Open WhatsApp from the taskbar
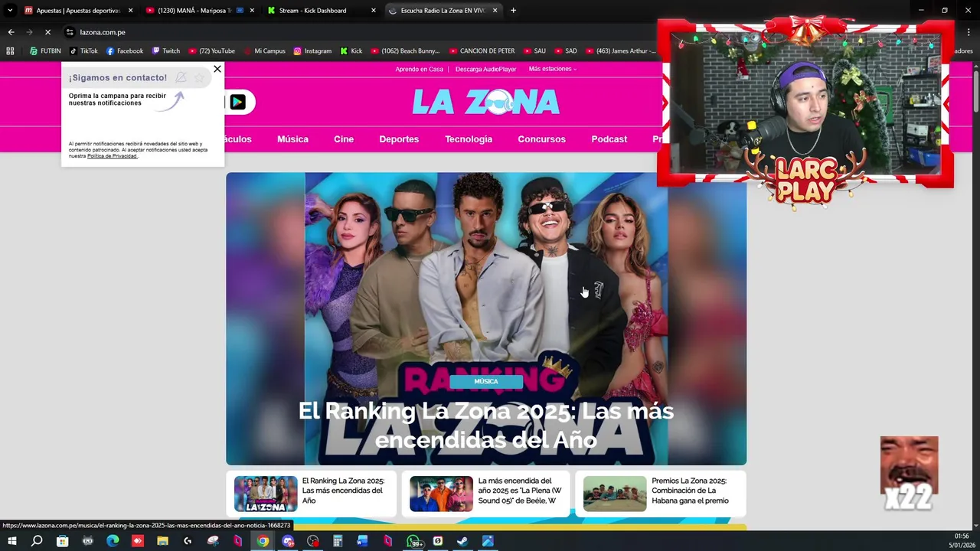This screenshot has height=551, width=980. 413,541
